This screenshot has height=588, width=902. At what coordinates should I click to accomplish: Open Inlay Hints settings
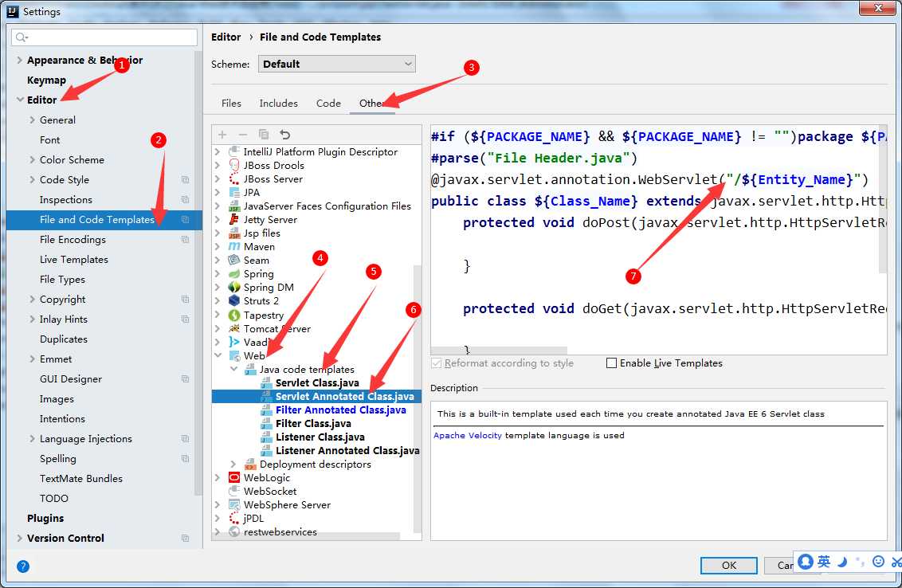63,319
